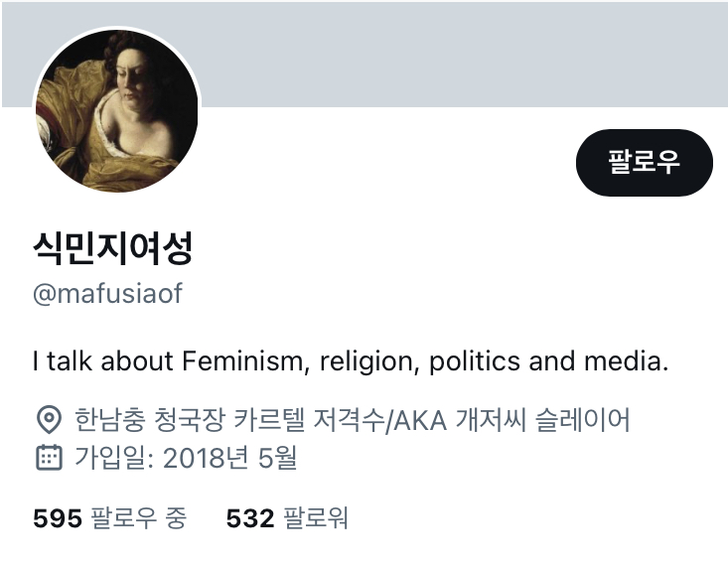Click the bio sentence starting "I talk about"
This screenshot has width=728, height=570.
point(351,360)
